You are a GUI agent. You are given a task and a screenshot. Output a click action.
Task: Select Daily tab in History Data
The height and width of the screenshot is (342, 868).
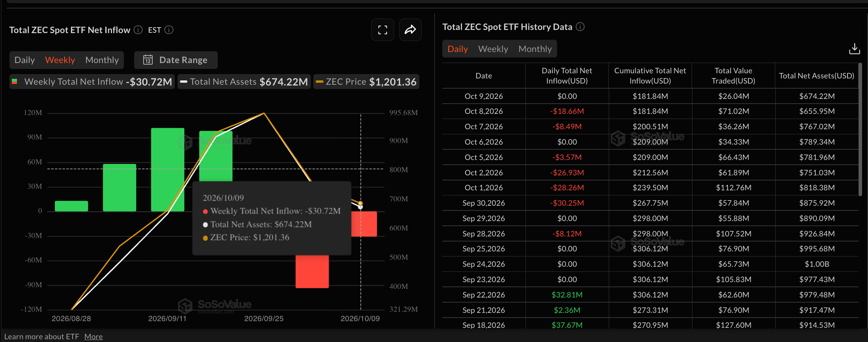pyautogui.click(x=458, y=49)
